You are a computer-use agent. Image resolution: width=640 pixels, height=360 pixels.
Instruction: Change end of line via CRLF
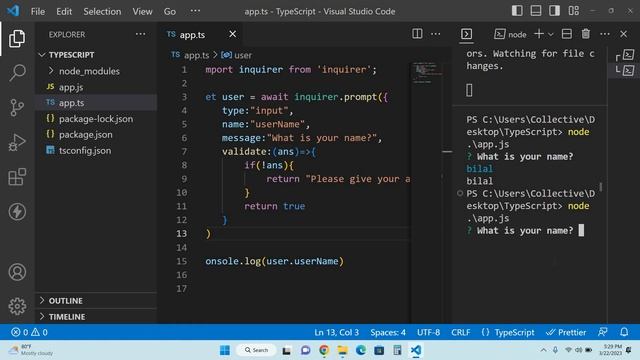(460, 333)
